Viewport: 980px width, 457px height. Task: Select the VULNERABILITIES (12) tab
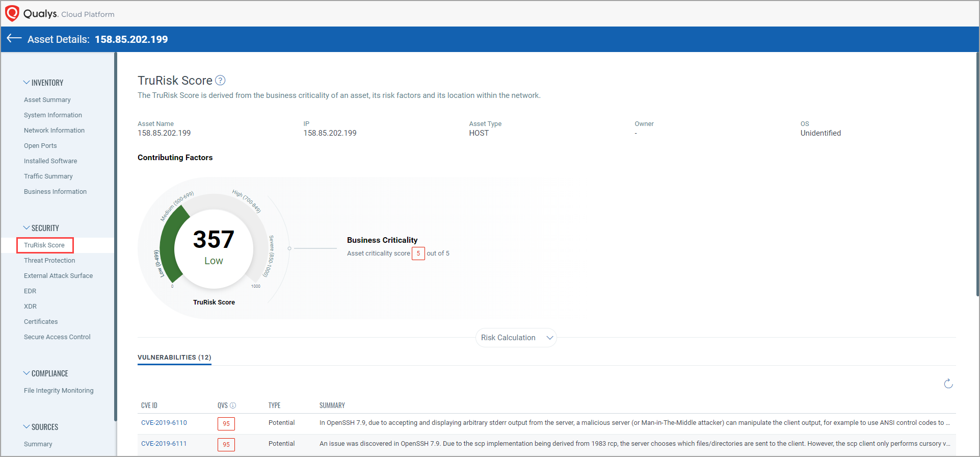coord(174,358)
